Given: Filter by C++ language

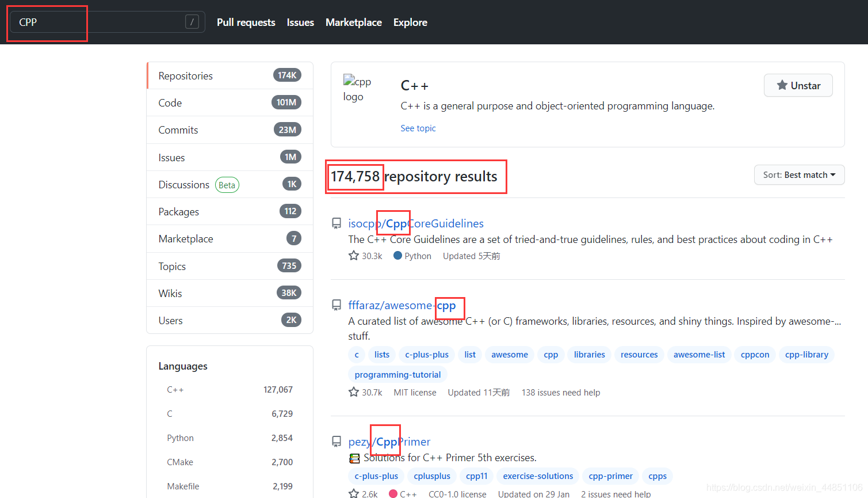Looking at the screenshot, I should [x=230, y=390].
